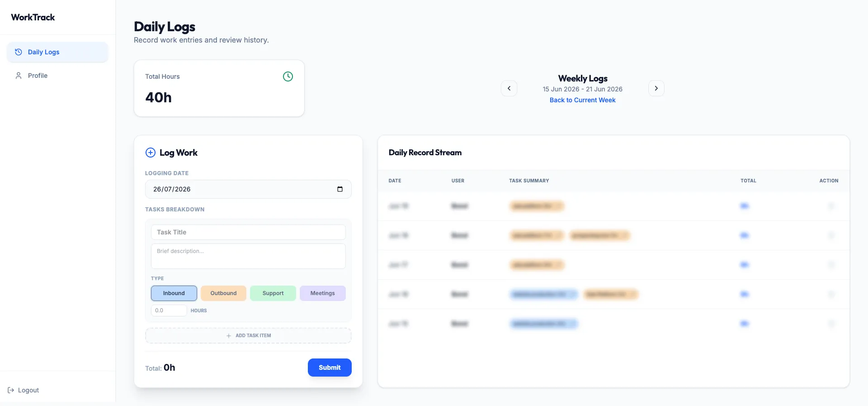Click the USER column header
The image size is (868, 406).
(x=458, y=181)
